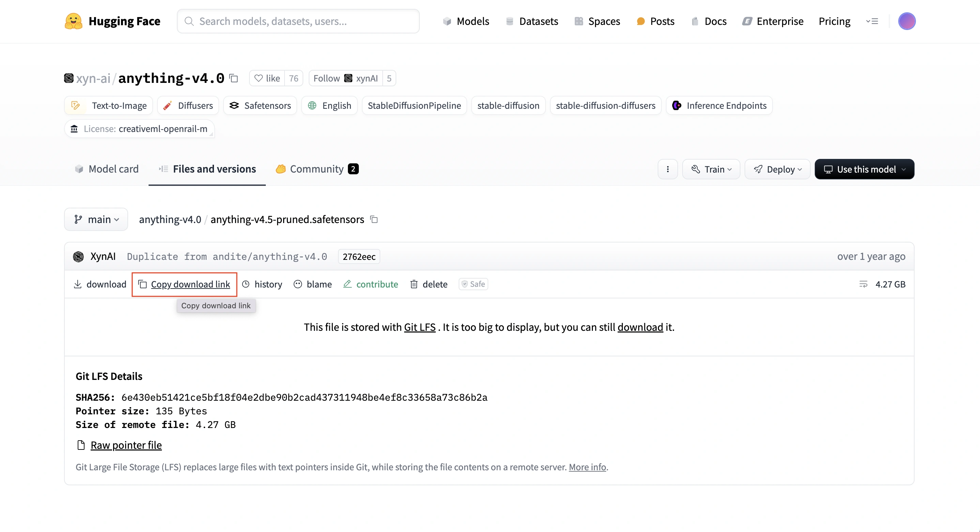The image size is (980, 532).
Task: Copy model name with the clipboard icon
Action: [x=234, y=78]
